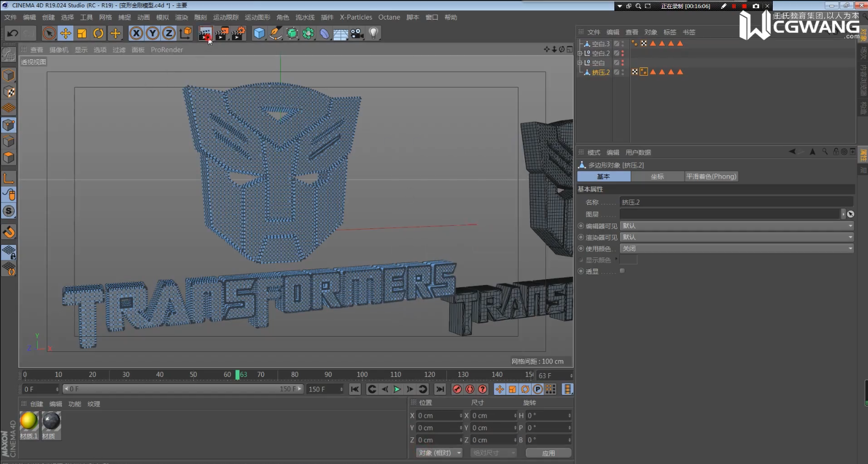This screenshot has width=868, height=464.
Task: Open viewport 摄像机 menu
Action: point(59,50)
